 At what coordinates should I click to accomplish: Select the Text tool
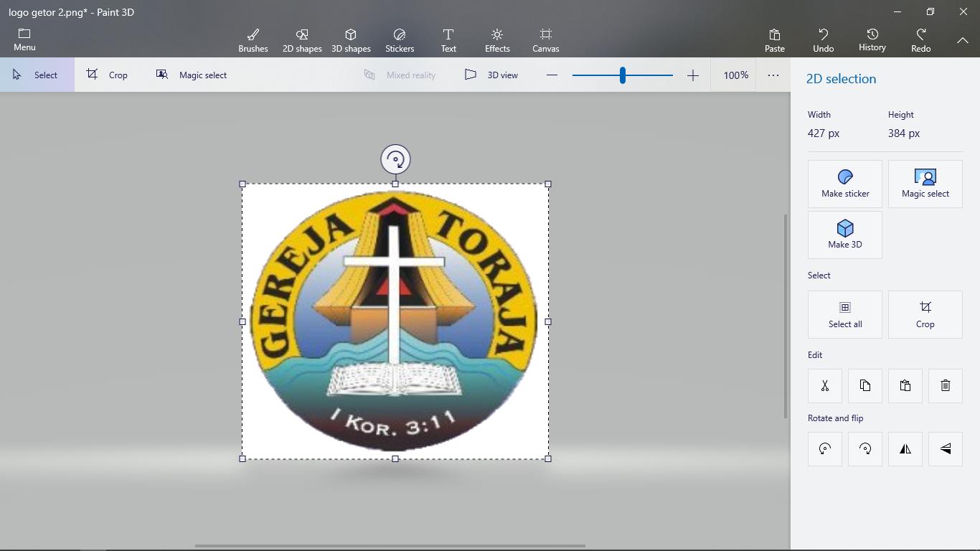(448, 40)
